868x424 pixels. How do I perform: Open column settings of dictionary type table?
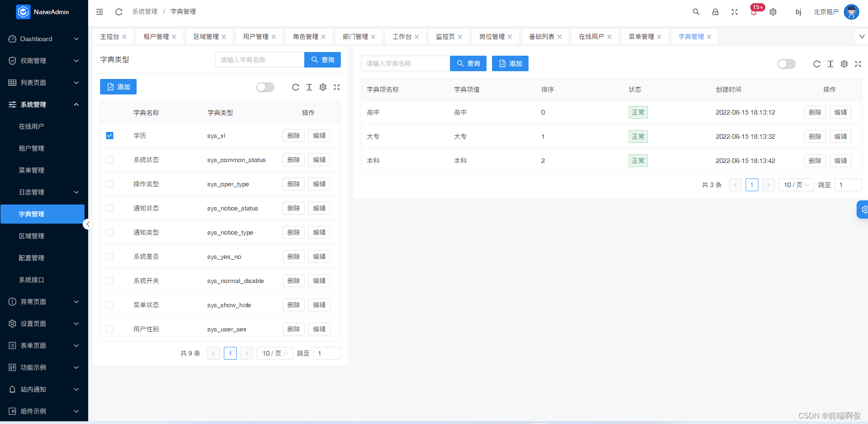coord(323,87)
